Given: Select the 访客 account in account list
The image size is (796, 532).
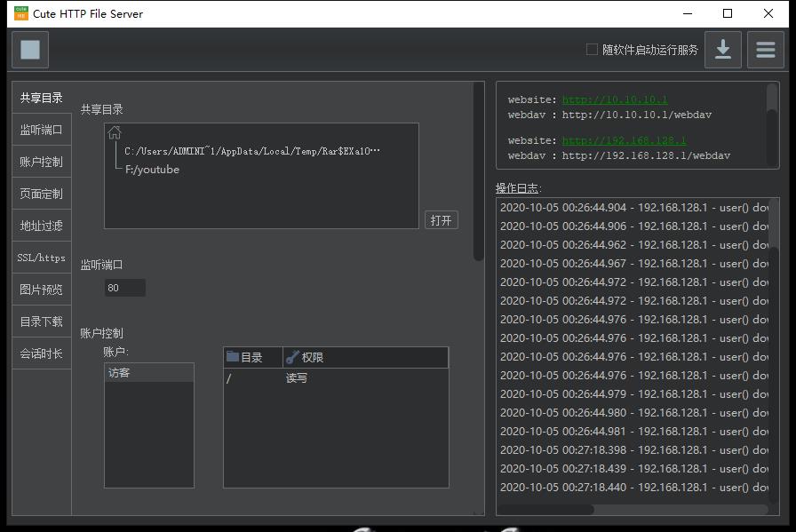Looking at the screenshot, I should 148,373.
